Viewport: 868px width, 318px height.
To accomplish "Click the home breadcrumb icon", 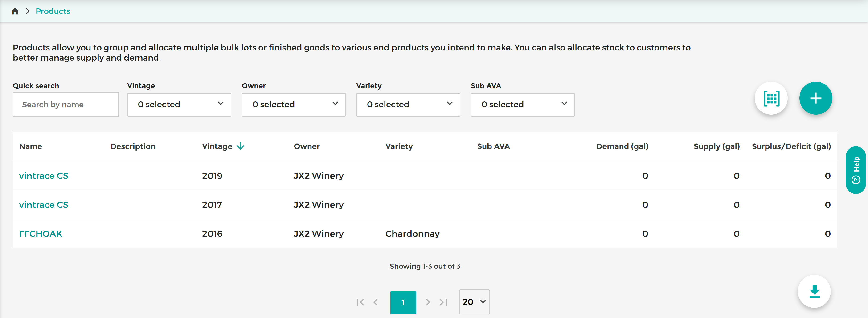I will coord(15,11).
